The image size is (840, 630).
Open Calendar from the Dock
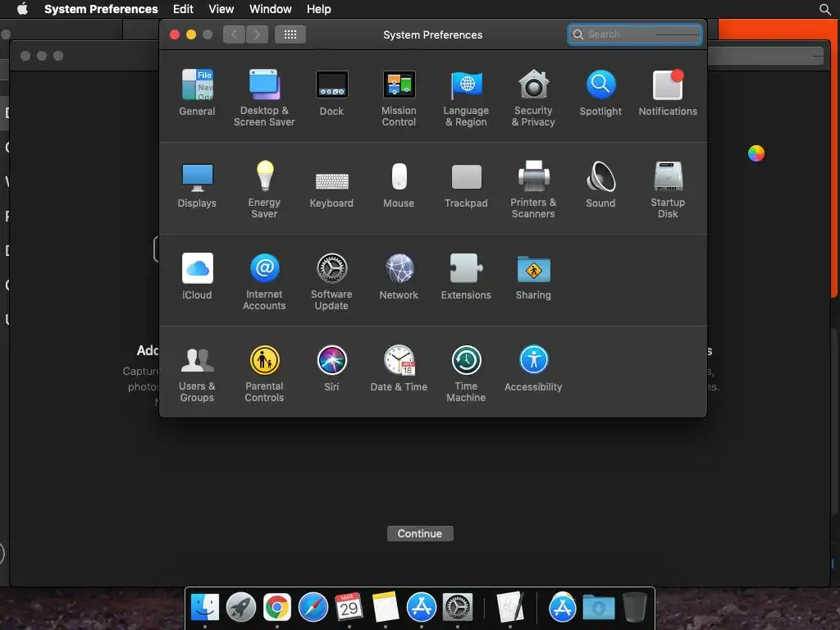coord(349,608)
